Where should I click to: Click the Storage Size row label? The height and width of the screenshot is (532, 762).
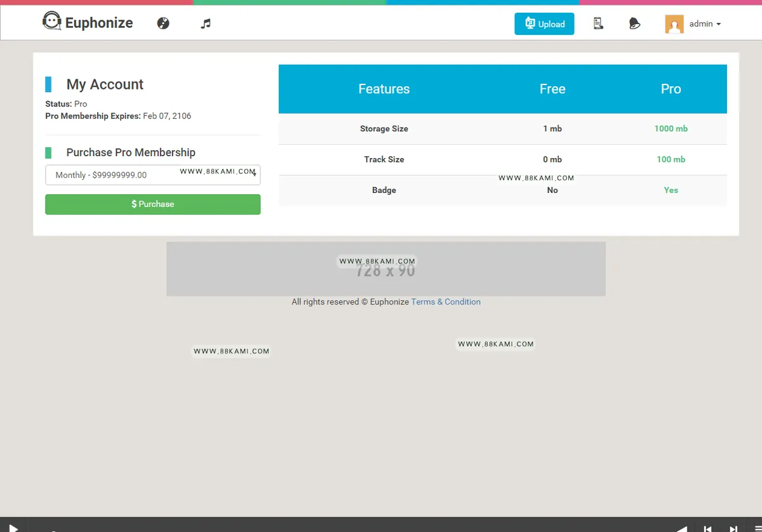pos(384,129)
